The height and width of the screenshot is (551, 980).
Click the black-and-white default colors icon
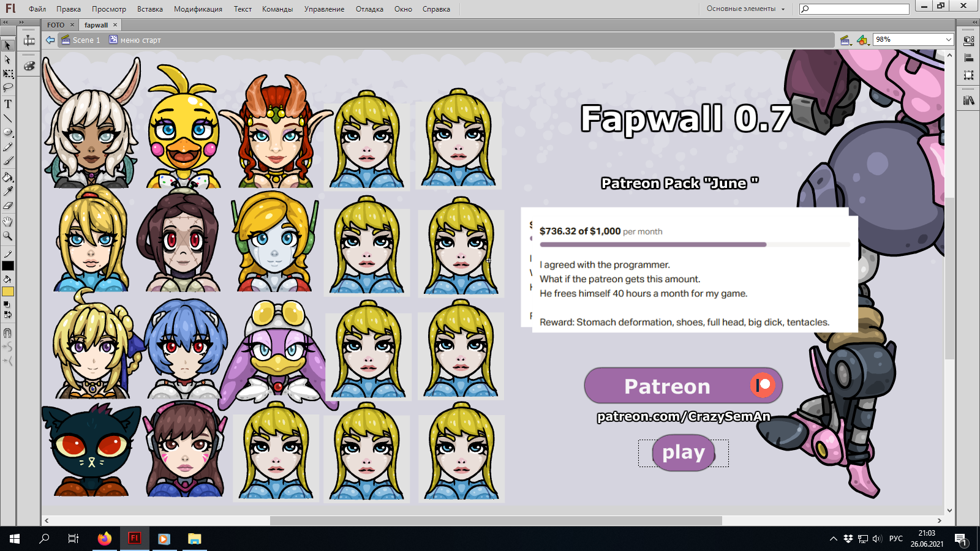(7, 304)
